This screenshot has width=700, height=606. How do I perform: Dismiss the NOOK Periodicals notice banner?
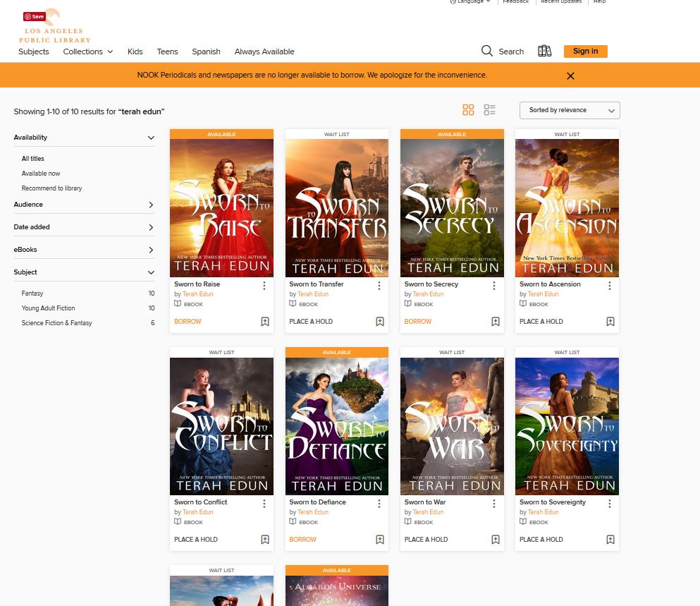click(x=570, y=76)
